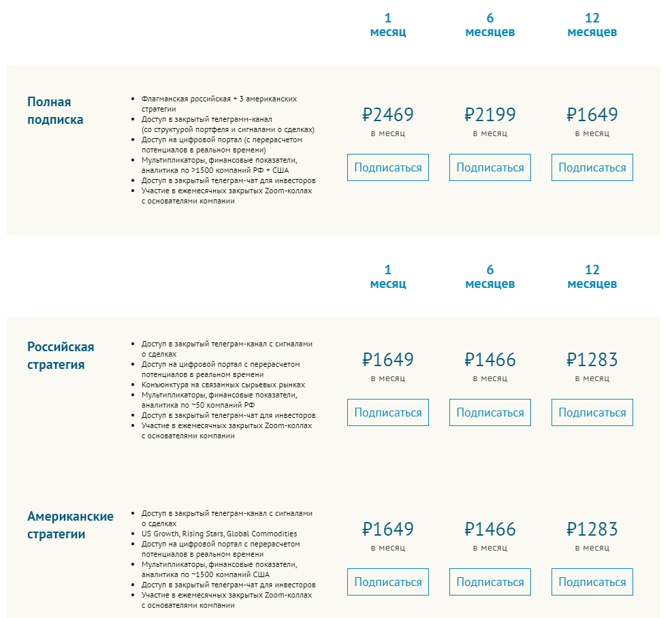Click the ₽2469 price for full subscription
Screen dimensions: 672x618
click(x=388, y=114)
